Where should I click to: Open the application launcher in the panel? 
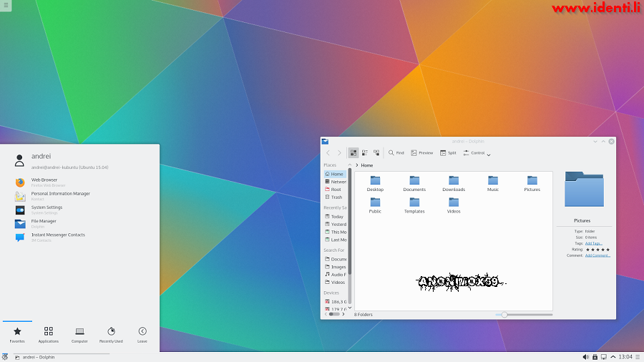(4, 357)
